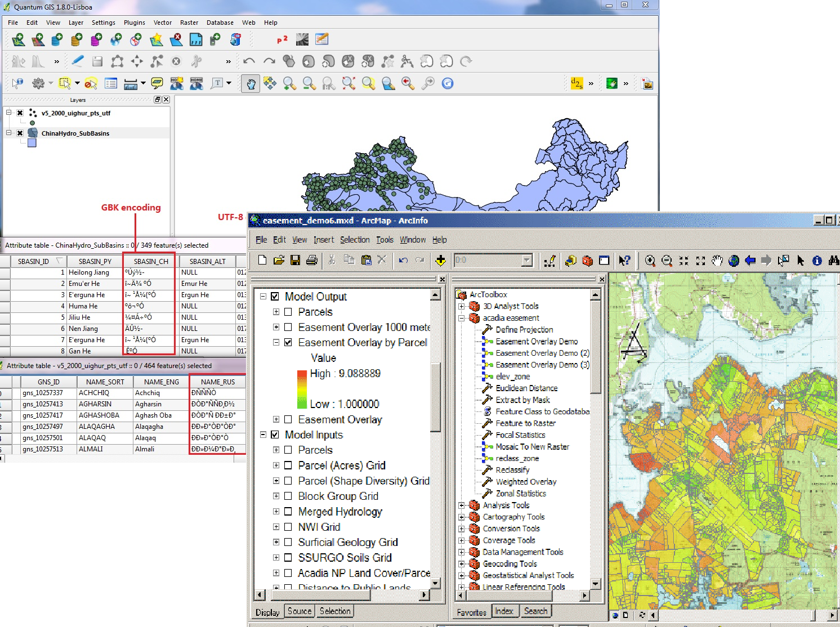Click Add Data yellow plus icon in ArcMap
Viewport: 840px width, 627px height.
point(440,260)
